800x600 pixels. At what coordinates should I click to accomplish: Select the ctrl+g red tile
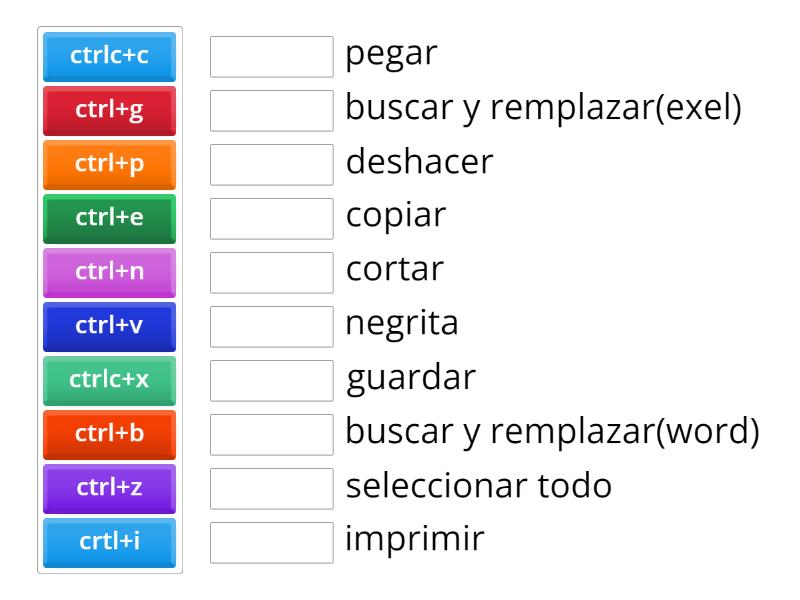point(110,111)
